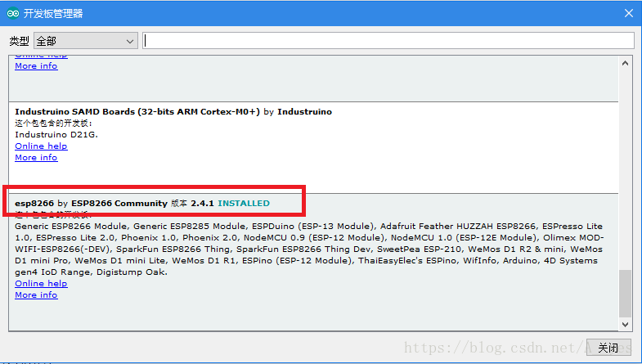
Task: Click the Industruino D21G. board text
Action: coord(56,135)
